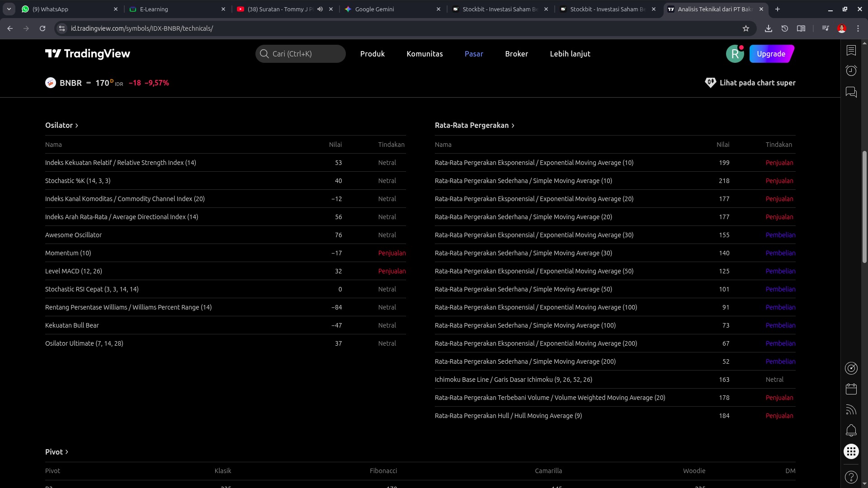The width and height of the screenshot is (868, 488).
Task: Open the news feed icon in sidebar
Action: click(851, 410)
